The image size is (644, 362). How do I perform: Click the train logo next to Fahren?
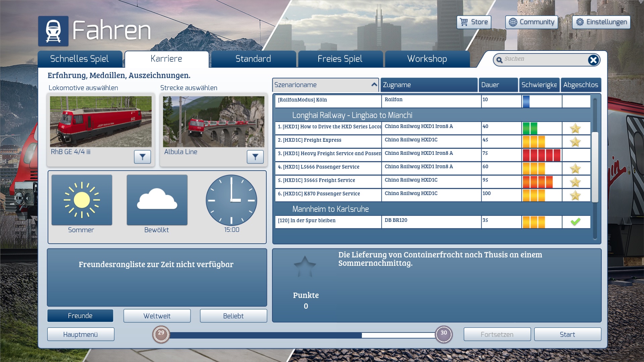(53, 31)
